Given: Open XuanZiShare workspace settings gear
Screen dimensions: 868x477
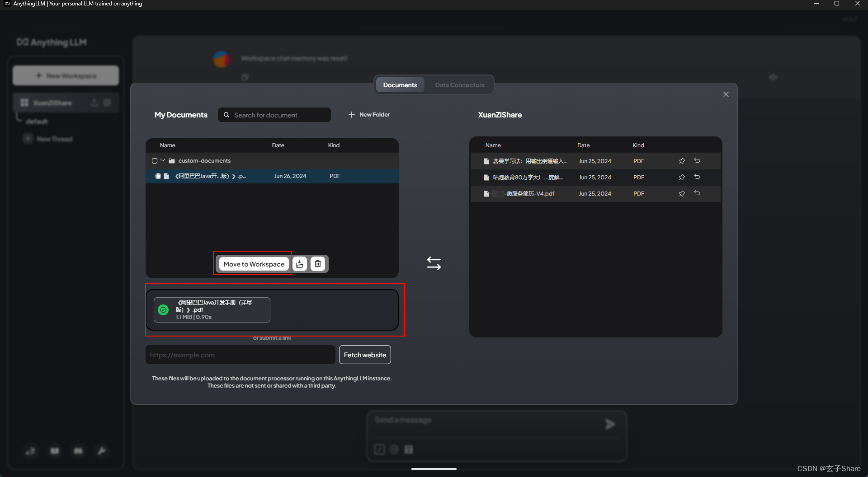Looking at the screenshot, I should [x=107, y=103].
